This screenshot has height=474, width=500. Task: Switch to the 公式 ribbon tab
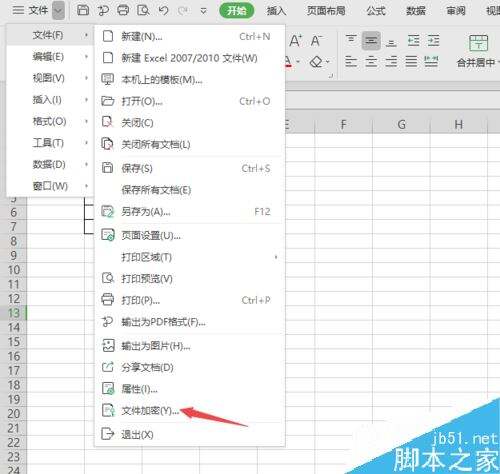coord(376,11)
